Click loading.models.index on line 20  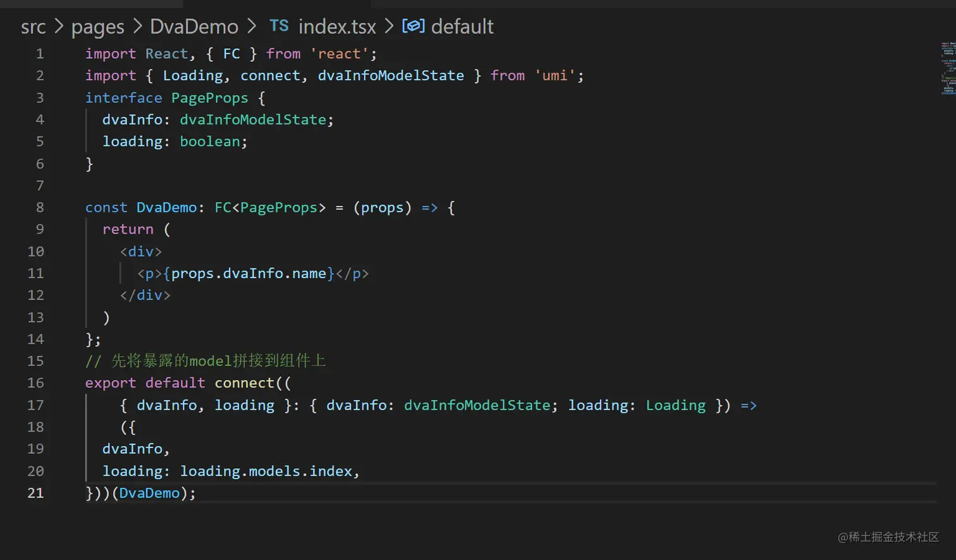coord(266,472)
